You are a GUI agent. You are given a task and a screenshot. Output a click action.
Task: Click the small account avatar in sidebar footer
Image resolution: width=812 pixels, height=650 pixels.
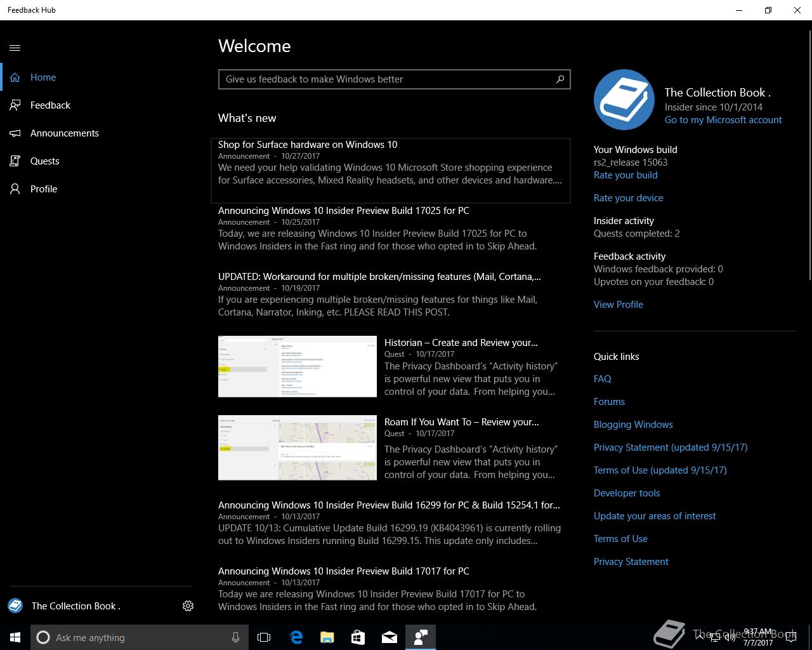coord(15,606)
